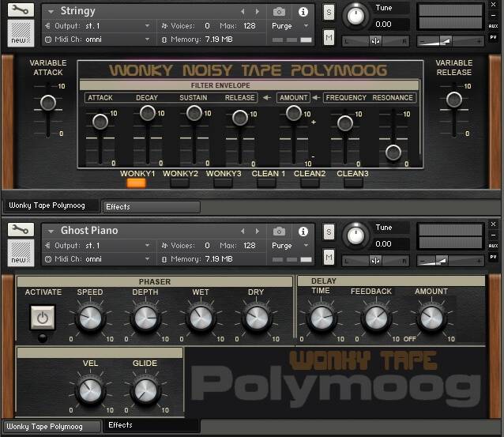Click the camera snapshot icon on Ghost Piano

[279, 231]
